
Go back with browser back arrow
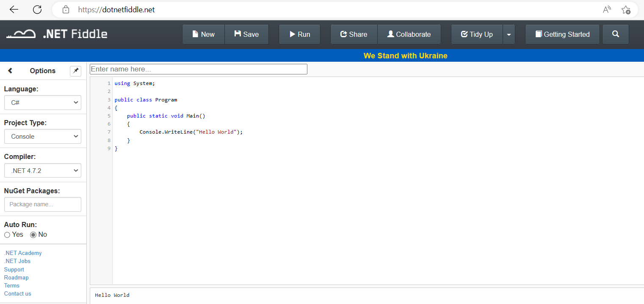[x=14, y=10]
